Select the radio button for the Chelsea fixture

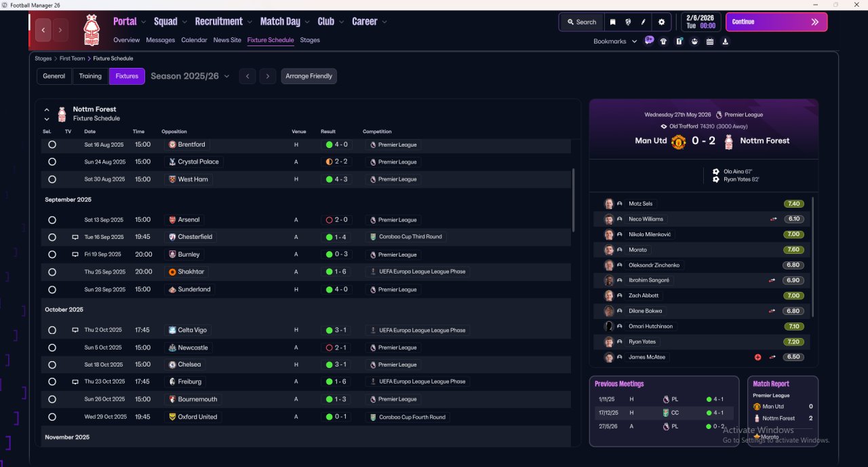tap(52, 365)
